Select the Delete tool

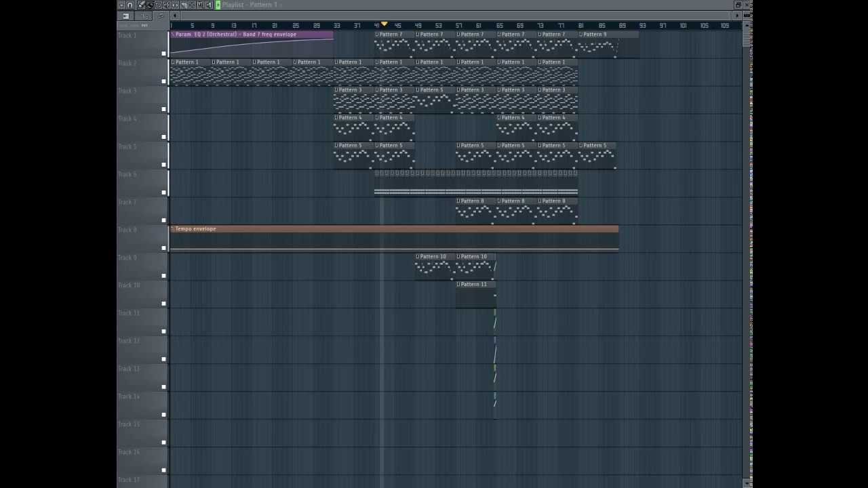158,5
